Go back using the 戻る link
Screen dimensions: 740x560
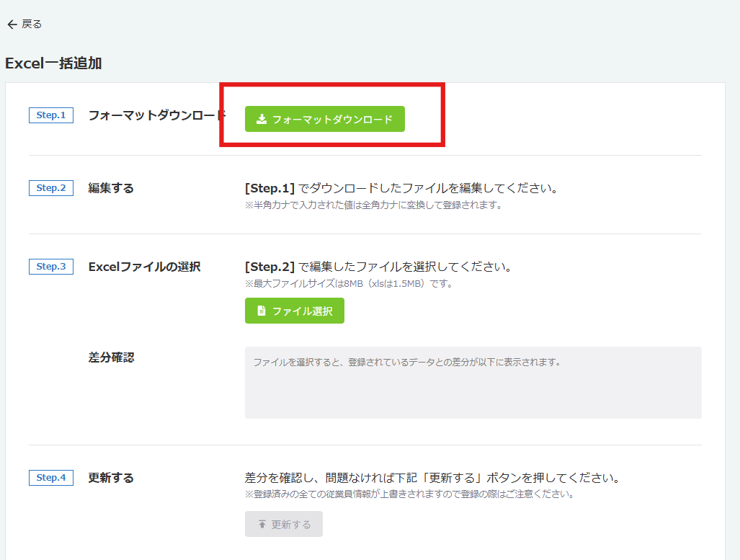coord(32,25)
